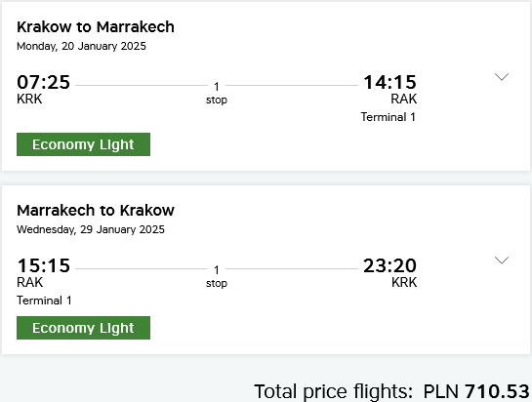Click the 14:15 arrival time
Viewport: 532px width, 402px height.
pyautogui.click(x=389, y=82)
